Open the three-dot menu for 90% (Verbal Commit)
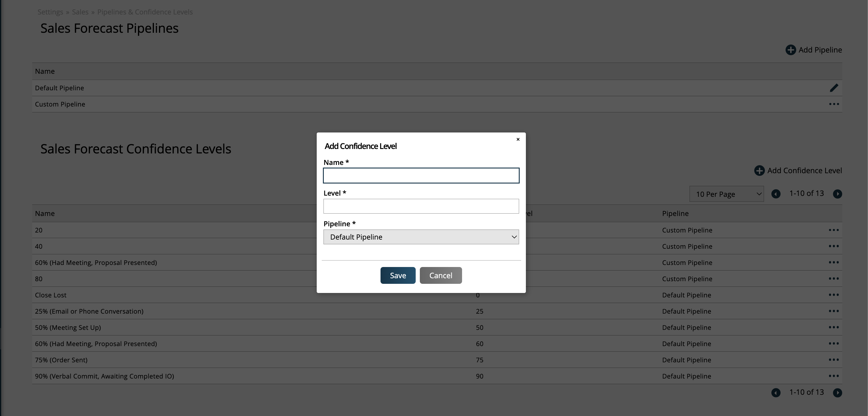868x416 pixels. pos(834,376)
